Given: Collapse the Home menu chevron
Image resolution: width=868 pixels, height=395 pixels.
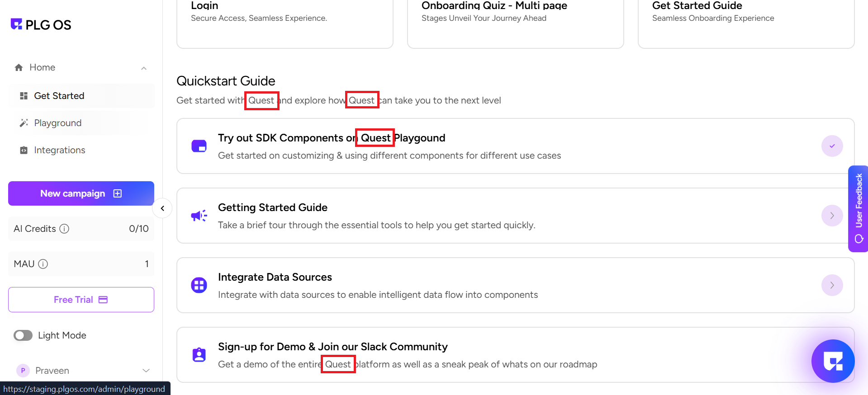Looking at the screenshot, I should pos(144,68).
